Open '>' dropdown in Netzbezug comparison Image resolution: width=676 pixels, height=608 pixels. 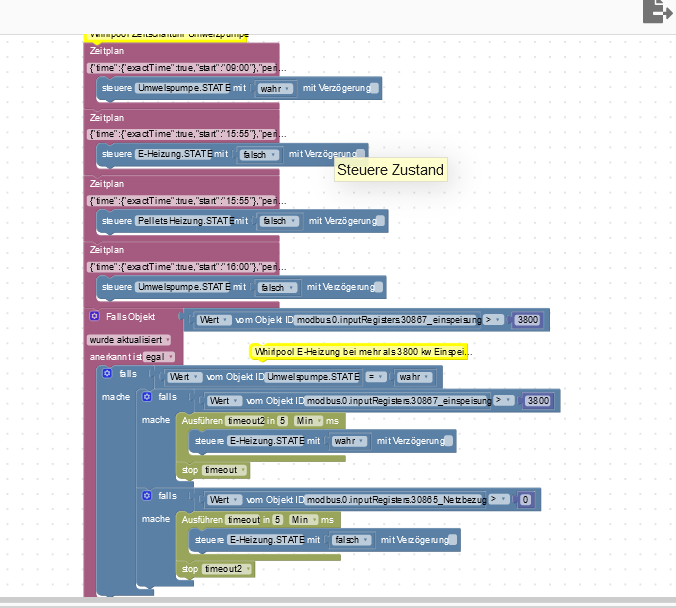click(499, 499)
